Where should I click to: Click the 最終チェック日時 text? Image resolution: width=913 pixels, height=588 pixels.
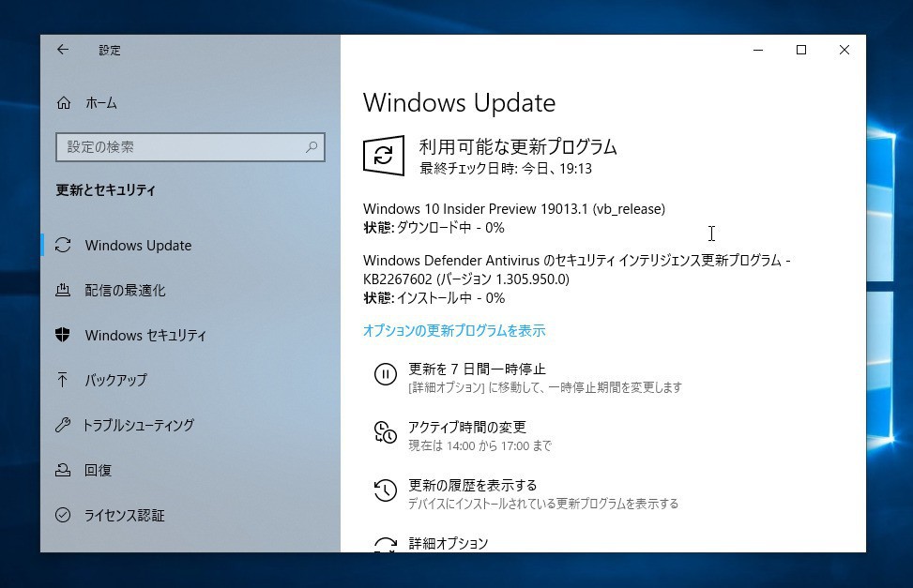coord(506,169)
